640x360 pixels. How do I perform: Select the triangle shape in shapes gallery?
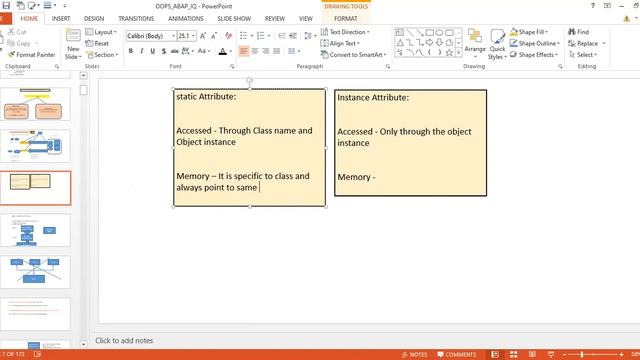pos(400,42)
